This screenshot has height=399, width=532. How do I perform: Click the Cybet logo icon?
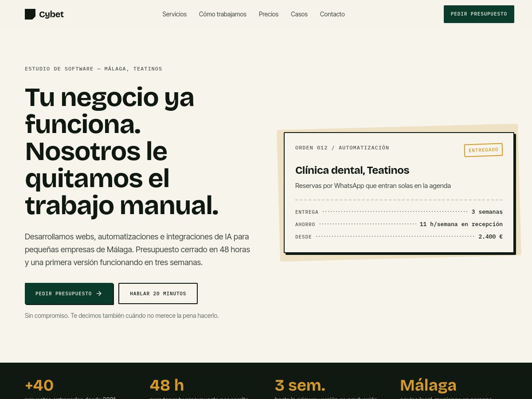tap(30, 14)
